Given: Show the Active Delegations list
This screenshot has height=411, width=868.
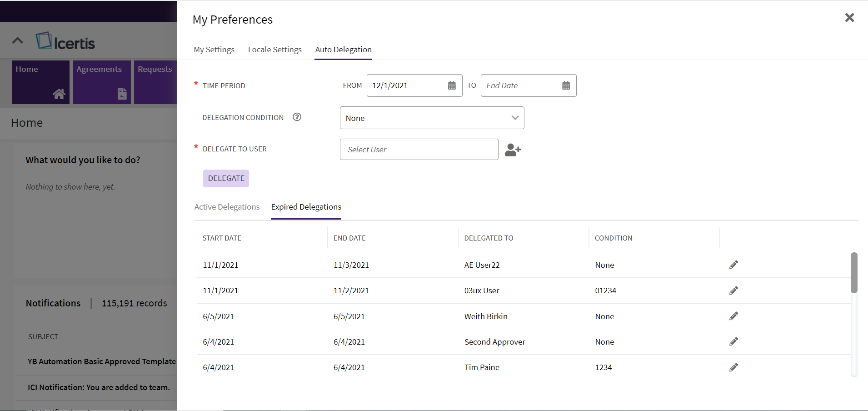Looking at the screenshot, I should coord(227,207).
